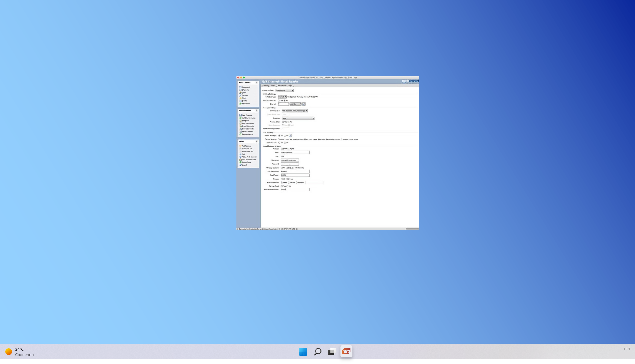Select Yes for Use STARTTLS
635x364 pixels.
tap(279, 142)
